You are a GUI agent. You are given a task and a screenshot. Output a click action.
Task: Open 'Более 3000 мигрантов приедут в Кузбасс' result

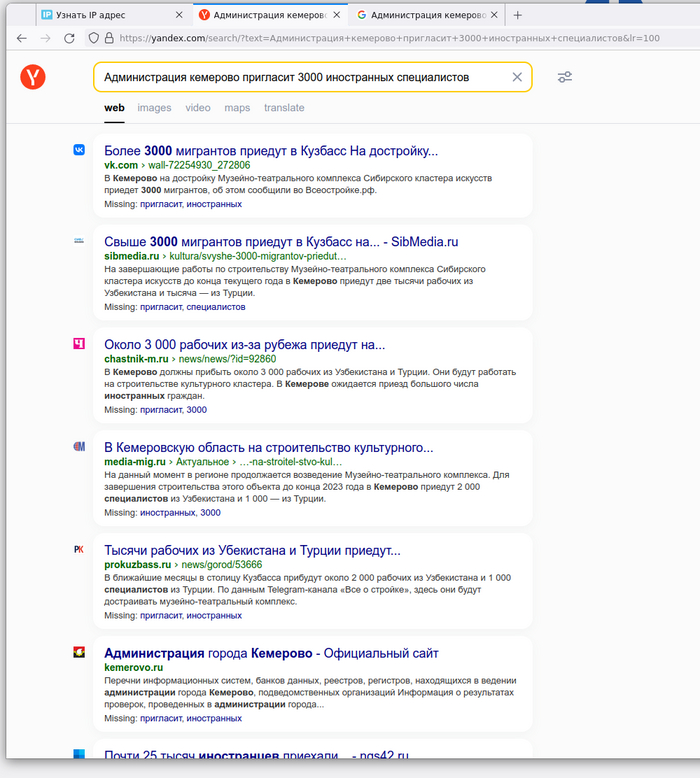(271, 151)
